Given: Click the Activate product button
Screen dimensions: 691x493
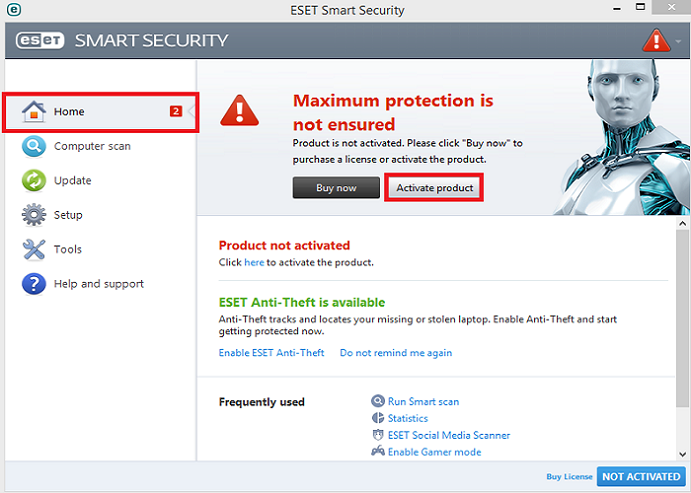Looking at the screenshot, I should click(435, 188).
